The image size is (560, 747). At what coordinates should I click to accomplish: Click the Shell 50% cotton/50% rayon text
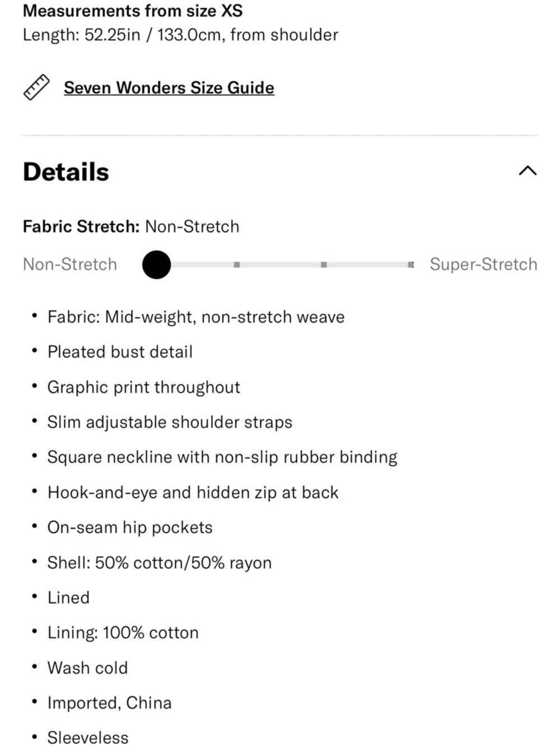tap(160, 563)
